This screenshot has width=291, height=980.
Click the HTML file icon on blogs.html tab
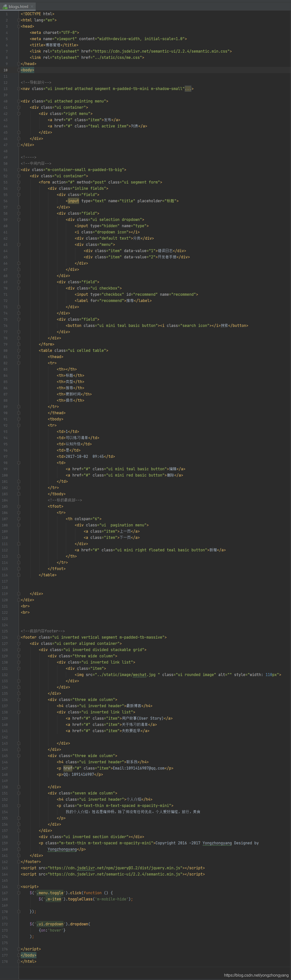point(5,6)
